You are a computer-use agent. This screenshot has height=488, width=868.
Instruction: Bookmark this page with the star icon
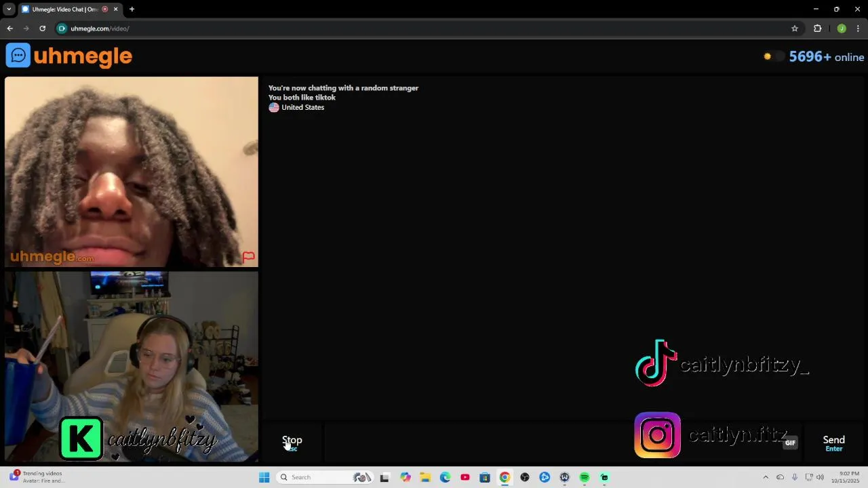pos(795,28)
